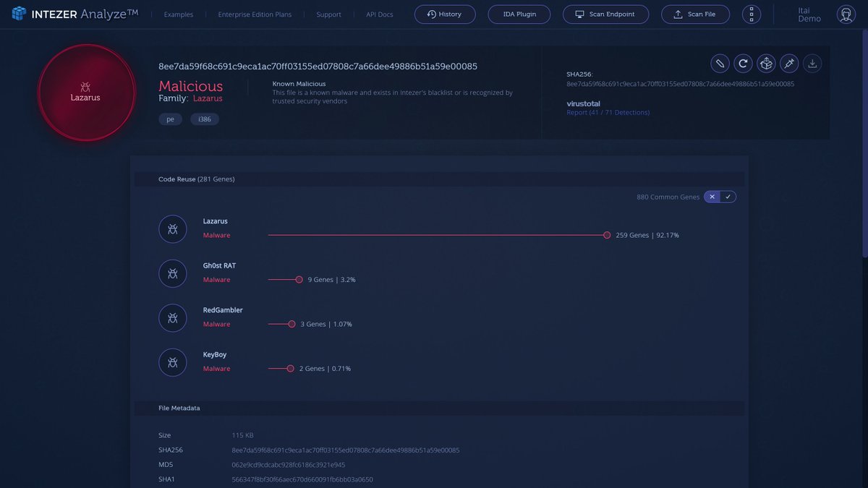
Task: Click the Lazarus family link
Action: pyautogui.click(x=208, y=98)
